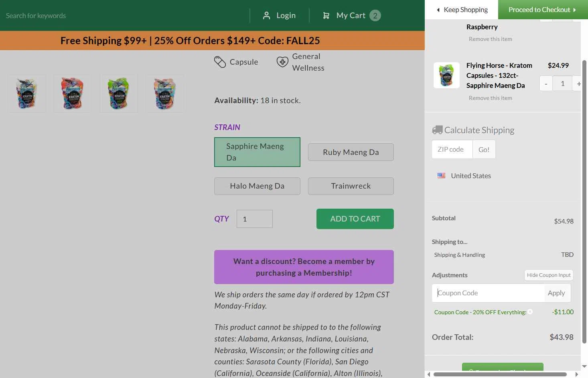Choose the Sapphire Maeng Da strain
Viewport: 588px width, 378px height.
click(257, 152)
